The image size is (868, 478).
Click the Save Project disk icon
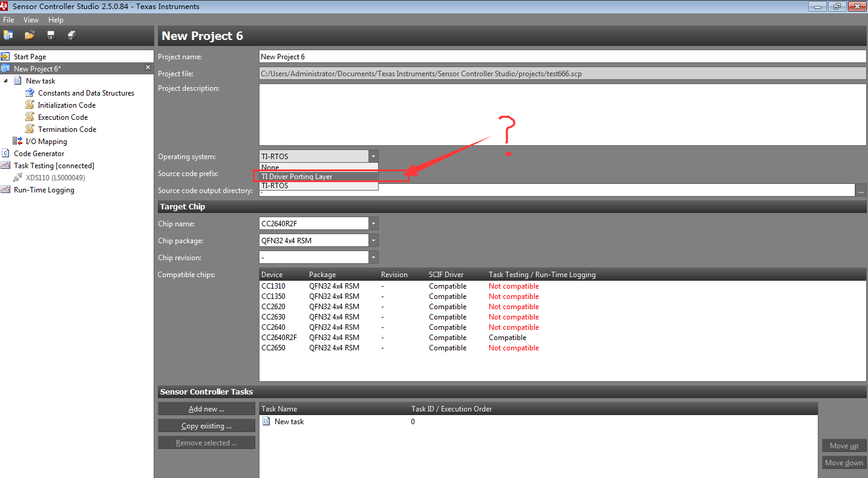pos(51,35)
